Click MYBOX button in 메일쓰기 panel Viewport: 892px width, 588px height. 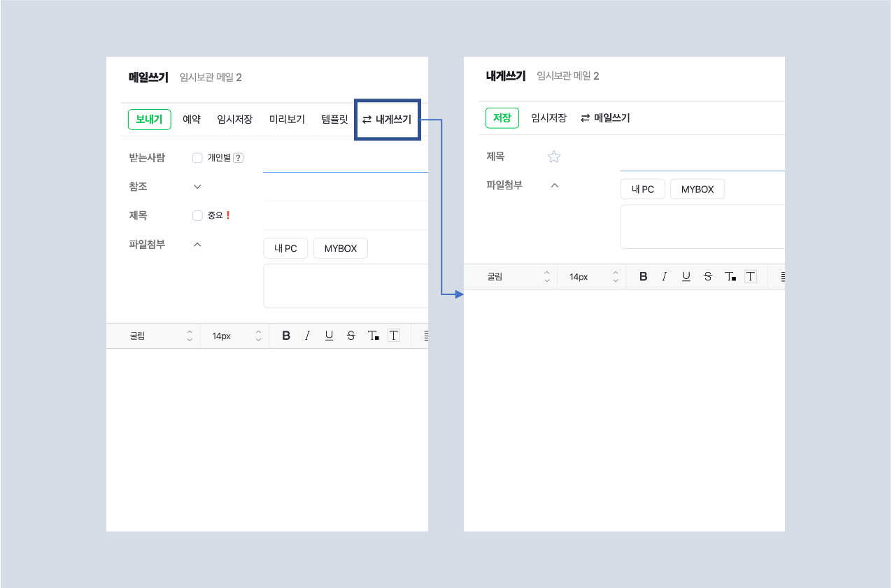(341, 248)
